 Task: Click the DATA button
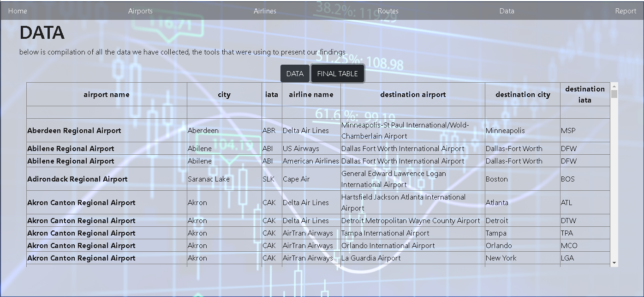click(295, 73)
